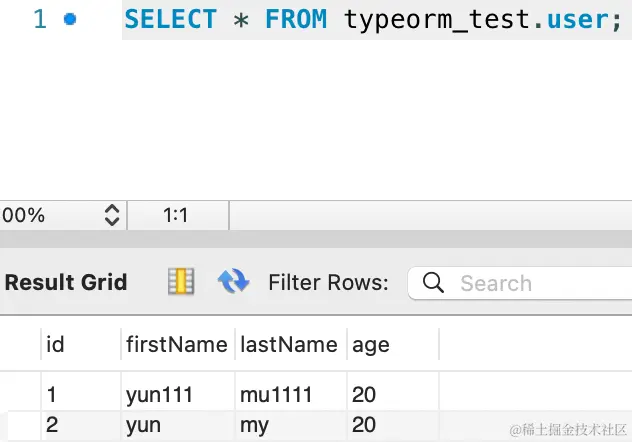Refresh the query results
Viewport: 632px width, 442px height.
coord(233,282)
